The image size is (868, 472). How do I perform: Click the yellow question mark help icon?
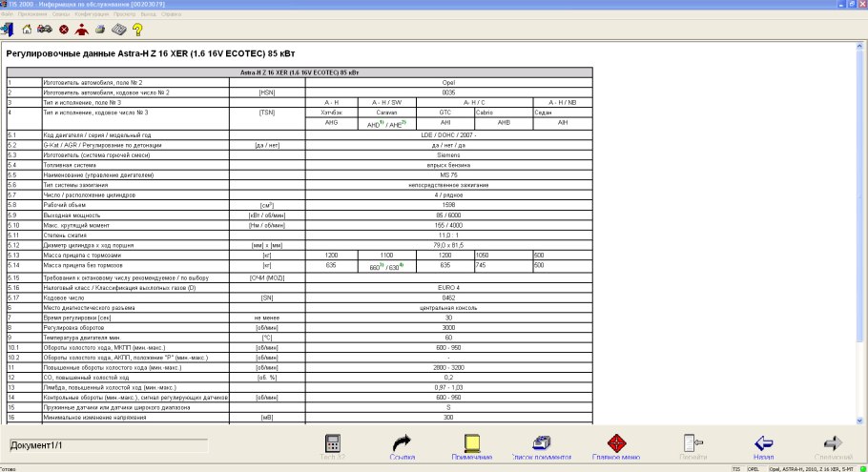[x=137, y=30]
